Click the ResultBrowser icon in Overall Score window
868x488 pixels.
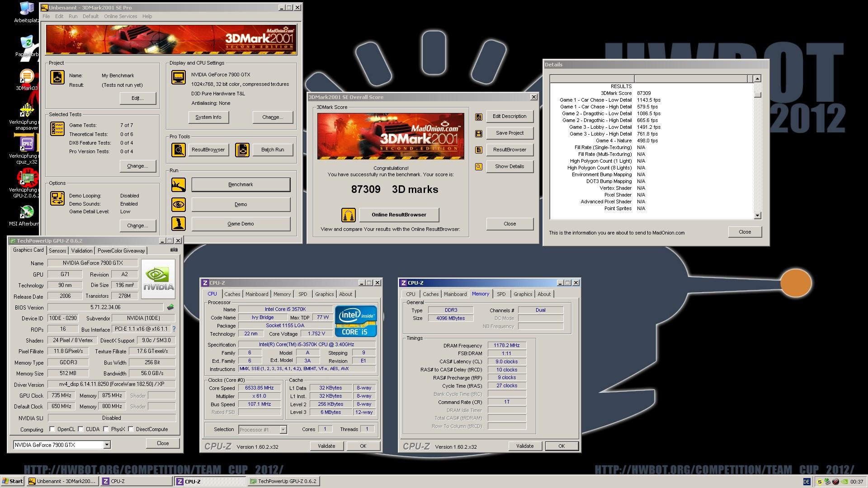point(479,150)
